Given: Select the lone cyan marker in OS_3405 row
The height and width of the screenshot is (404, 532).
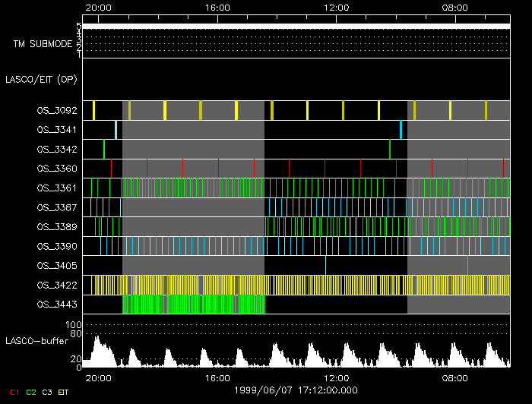Looking at the screenshot, I should tap(325, 264).
